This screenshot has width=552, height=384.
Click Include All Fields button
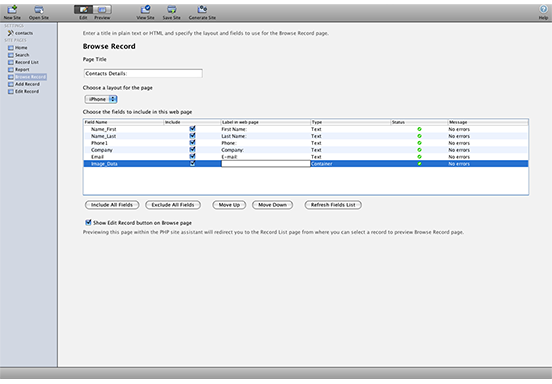(x=112, y=205)
